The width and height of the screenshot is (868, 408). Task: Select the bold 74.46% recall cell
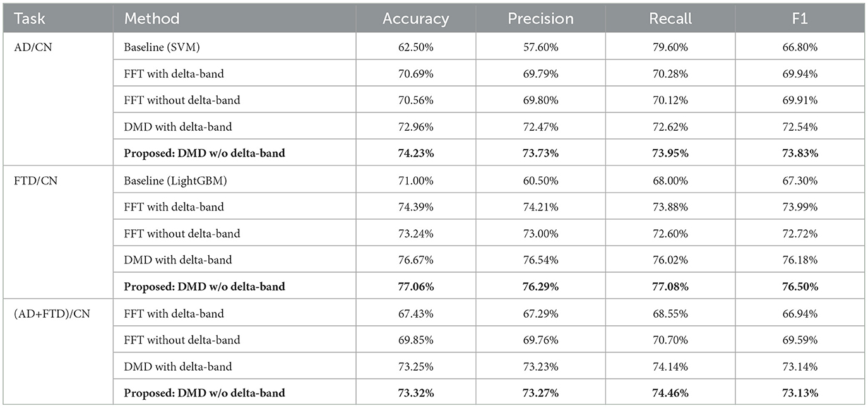670,393
